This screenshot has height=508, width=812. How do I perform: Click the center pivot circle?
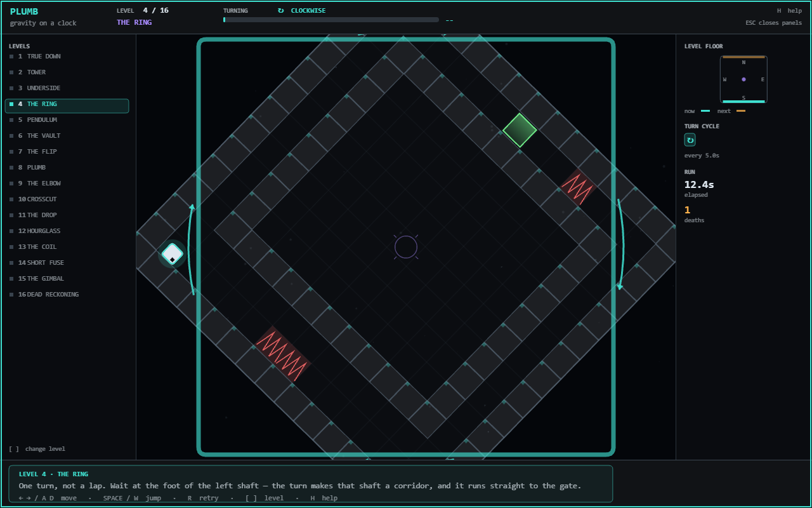coord(406,247)
